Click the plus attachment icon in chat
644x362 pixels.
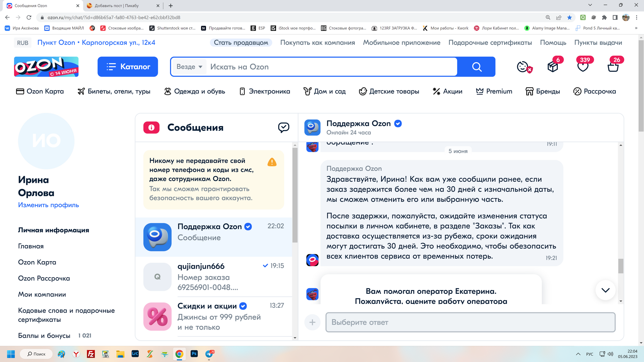pos(312,322)
